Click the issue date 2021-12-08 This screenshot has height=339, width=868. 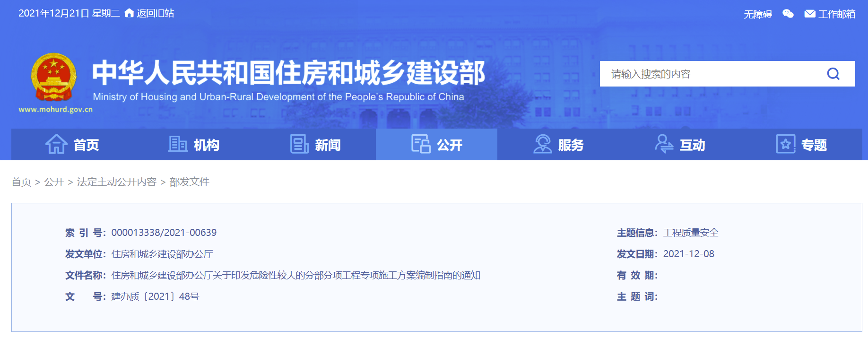689,254
